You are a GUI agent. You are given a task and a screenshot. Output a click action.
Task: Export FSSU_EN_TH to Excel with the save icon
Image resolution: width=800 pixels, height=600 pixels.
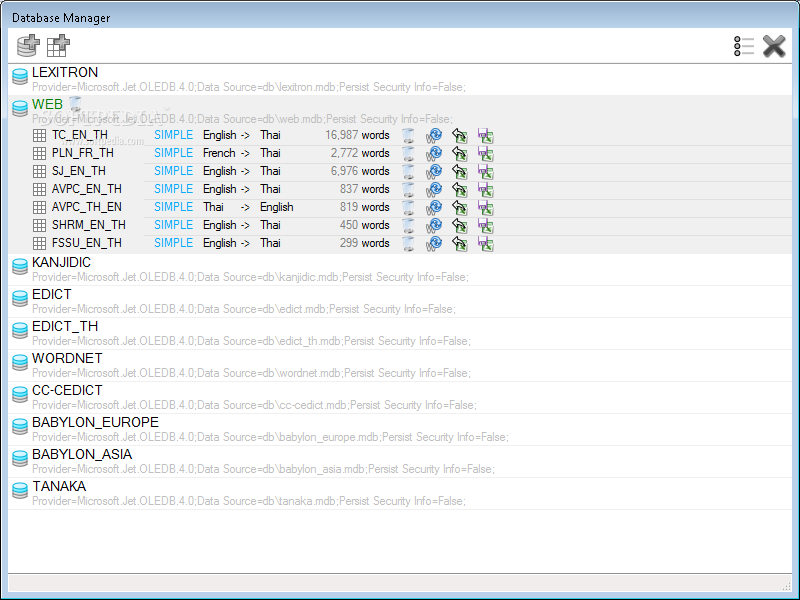[485, 243]
